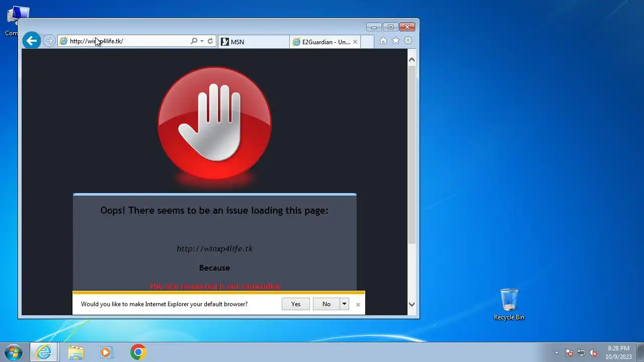The image size is (644, 362).
Task: Click Yes to make IE default browser
Action: tap(296, 304)
